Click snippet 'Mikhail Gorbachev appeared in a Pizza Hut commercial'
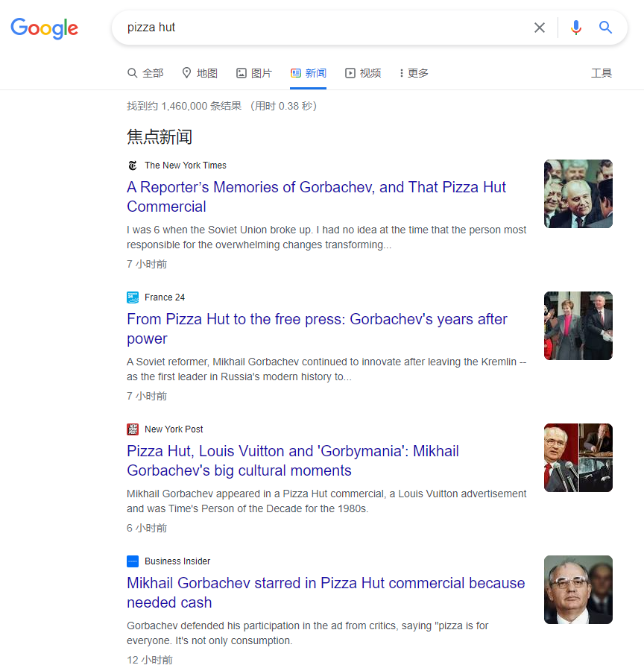This screenshot has width=644, height=668. point(326,502)
